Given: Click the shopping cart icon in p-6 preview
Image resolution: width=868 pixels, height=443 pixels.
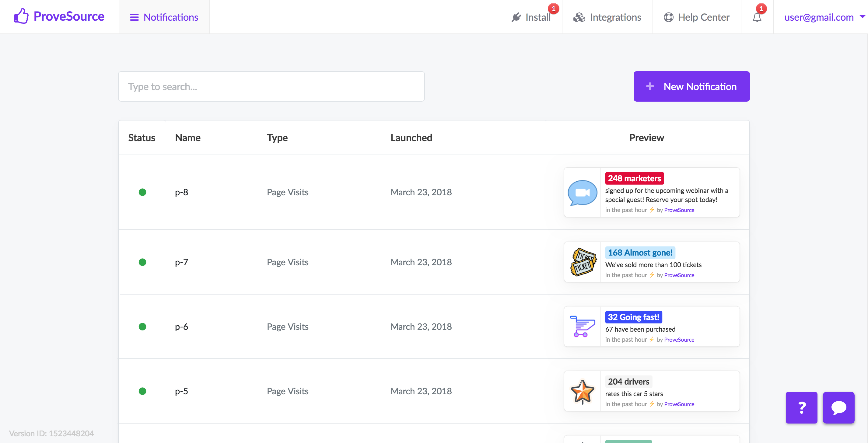Looking at the screenshot, I should 582,326.
